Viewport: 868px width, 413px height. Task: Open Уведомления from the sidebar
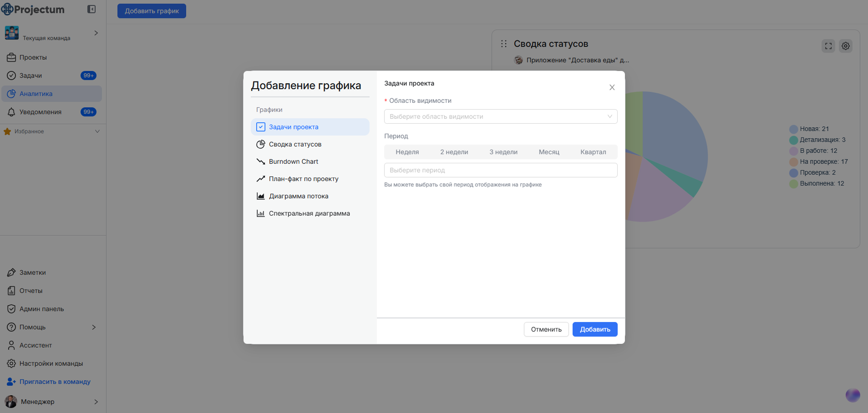[x=41, y=111]
